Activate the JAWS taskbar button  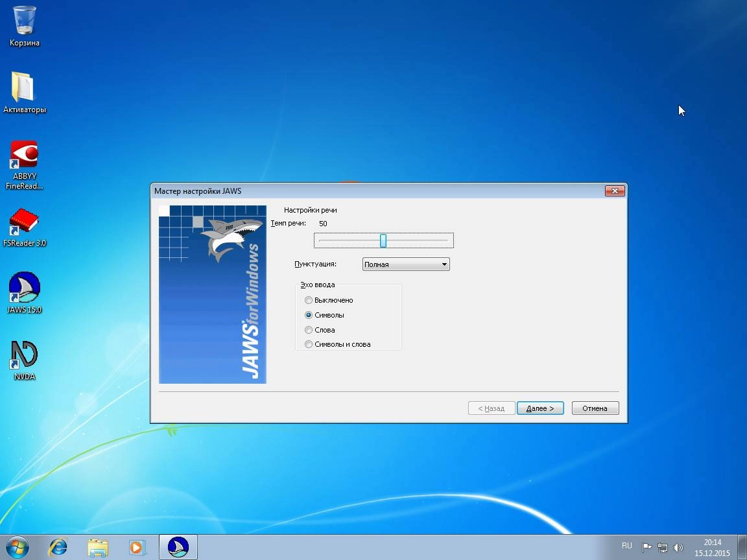(178, 546)
